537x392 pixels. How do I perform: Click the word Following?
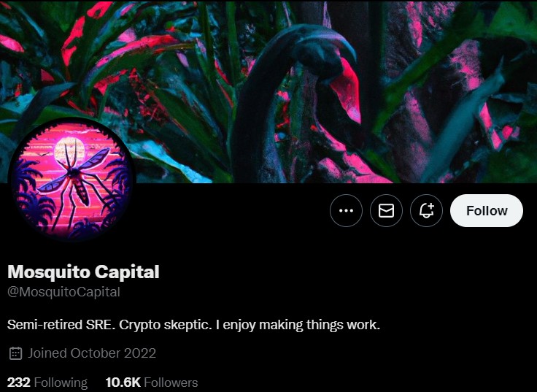click(x=61, y=383)
